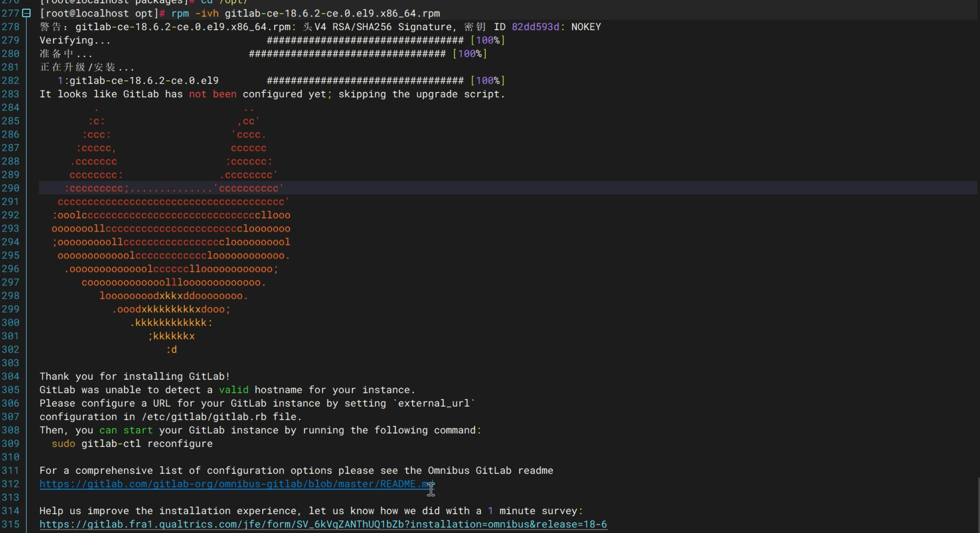Click the 'rpm -ivh' command text
This screenshot has height=533, width=980.
[x=194, y=13]
